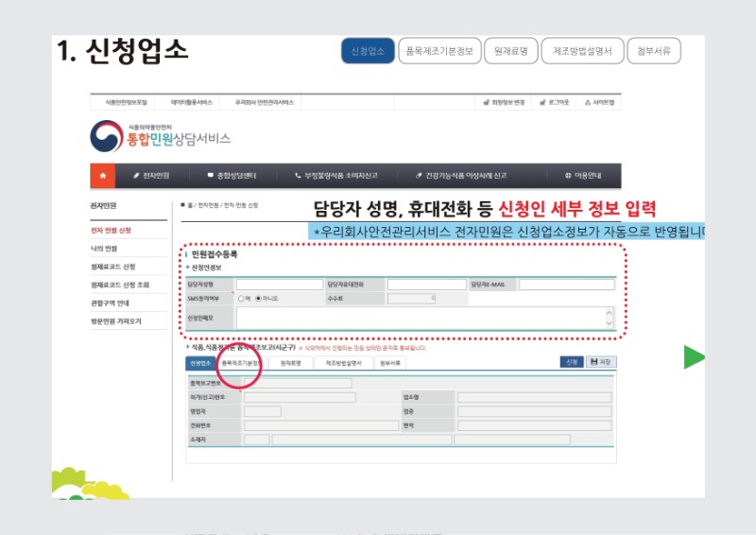
Task: Select 예 for SMS 통지여부
Action: click(x=242, y=299)
